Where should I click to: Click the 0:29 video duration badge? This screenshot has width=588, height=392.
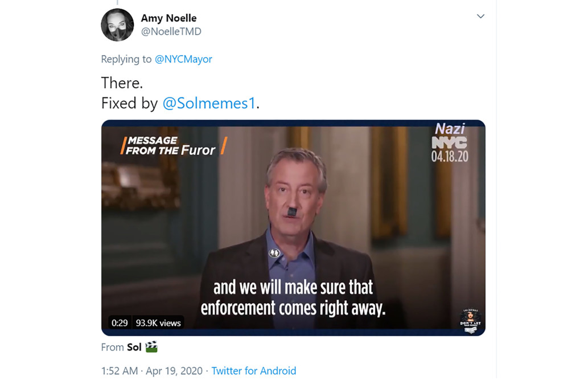(120, 323)
